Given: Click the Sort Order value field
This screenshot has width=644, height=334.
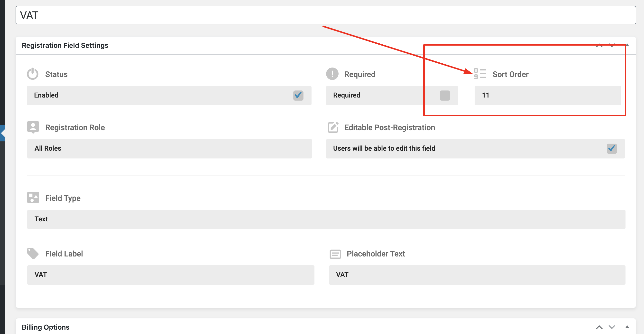Looking at the screenshot, I should point(548,95).
